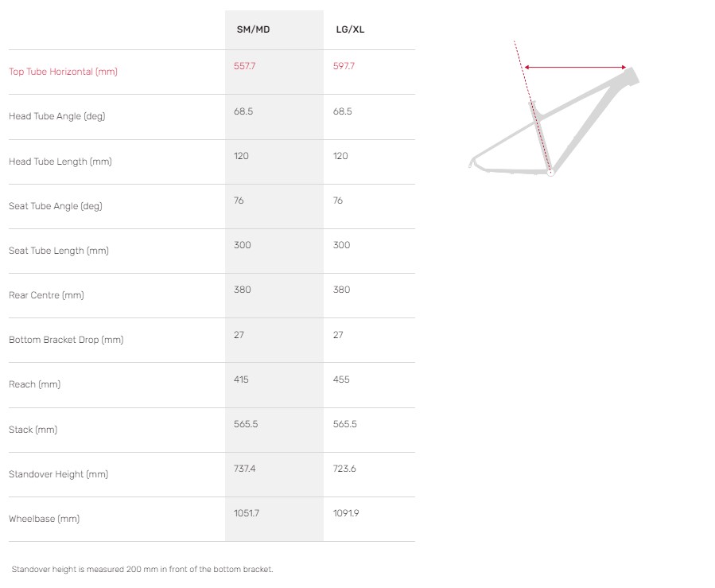Select the Head Tube Angle row
Image resolution: width=715 pixels, height=588 pixels.
56,116
